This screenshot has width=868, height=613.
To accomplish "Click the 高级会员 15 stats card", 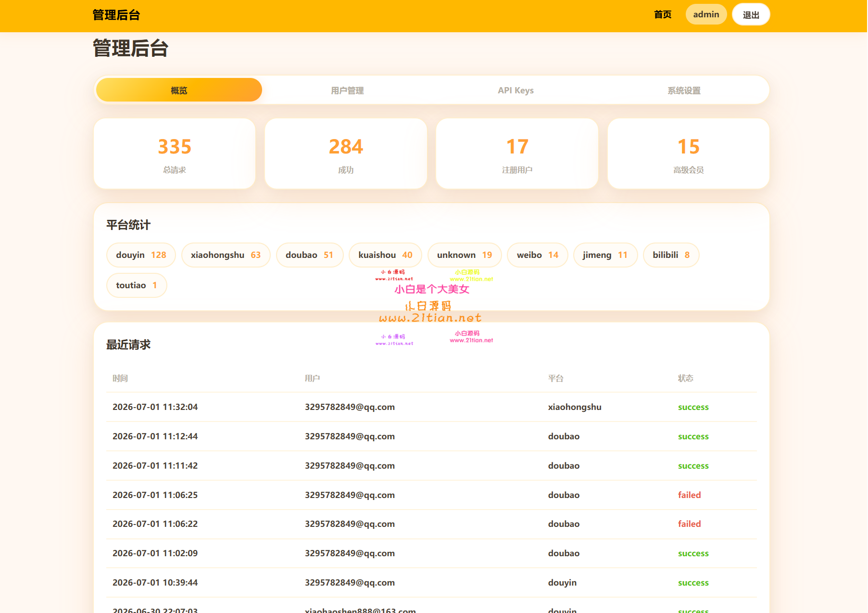I will click(688, 154).
